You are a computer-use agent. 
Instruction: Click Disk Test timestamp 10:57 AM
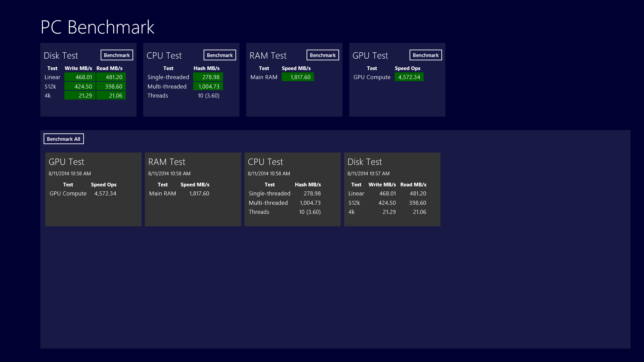368,174
